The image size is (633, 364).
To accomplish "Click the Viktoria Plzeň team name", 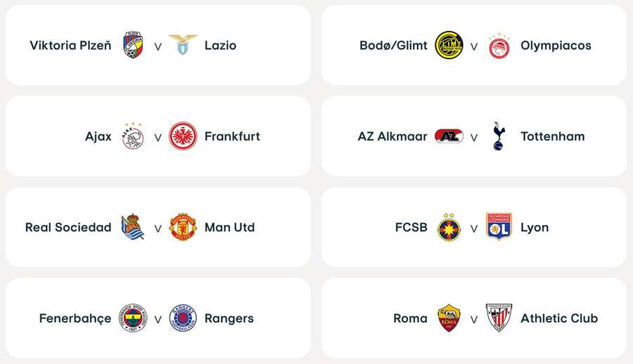I will (x=70, y=46).
